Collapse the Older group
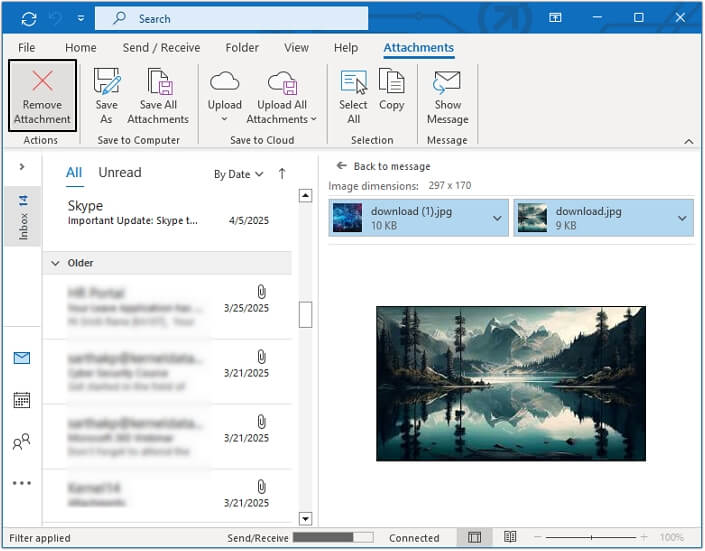This screenshot has width=705, height=551. coord(55,263)
